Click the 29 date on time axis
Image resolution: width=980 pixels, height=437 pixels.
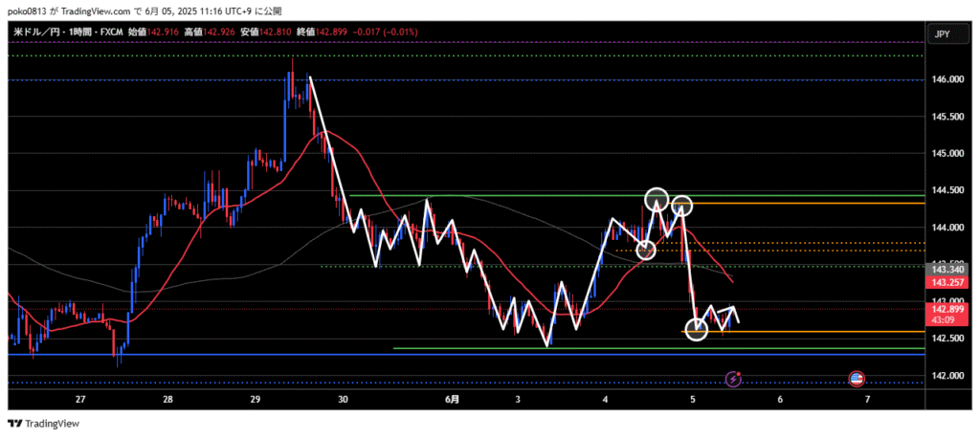tap(255, 400)
